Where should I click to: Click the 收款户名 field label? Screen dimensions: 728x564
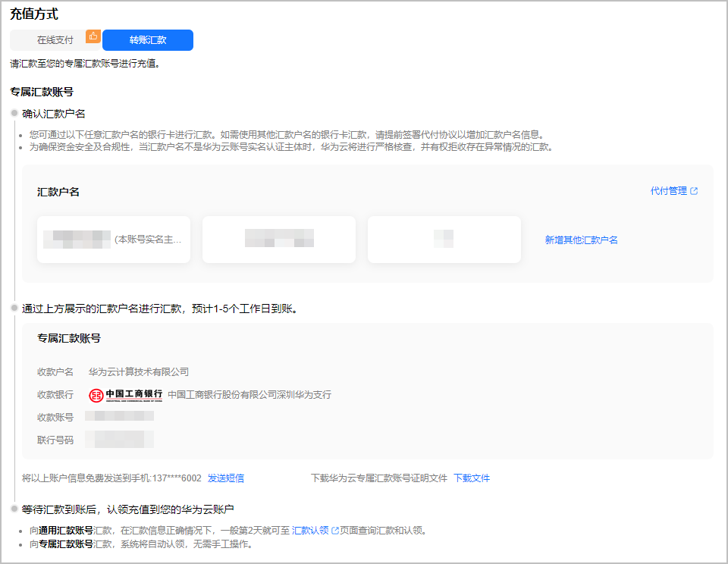(55, 371)
